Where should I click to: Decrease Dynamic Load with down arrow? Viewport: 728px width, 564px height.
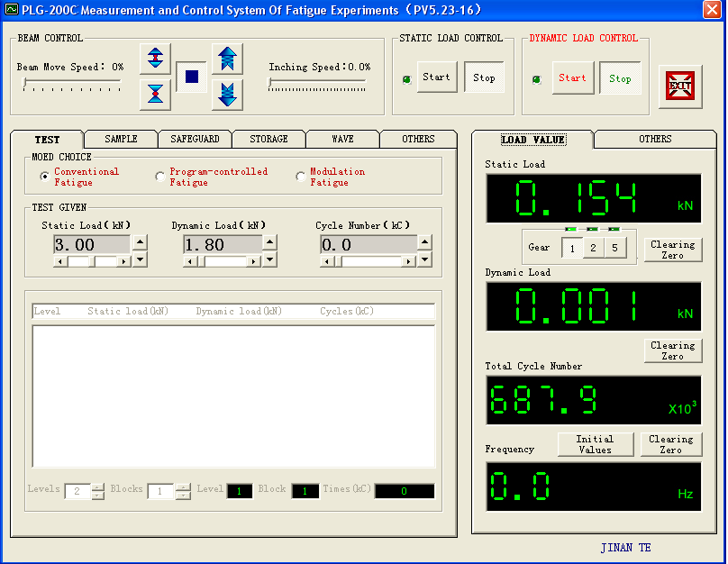[269, 260]
